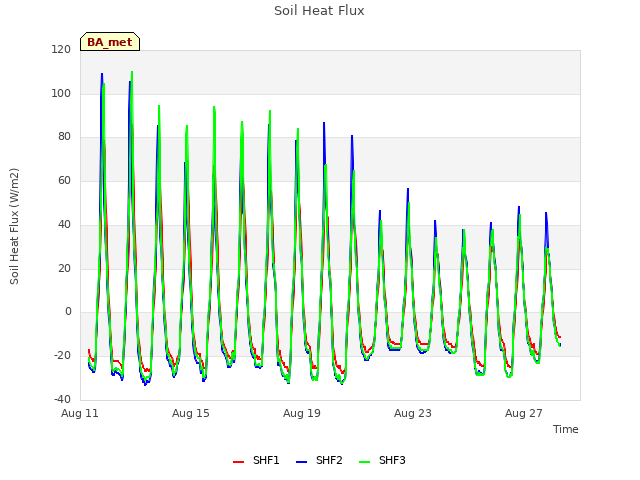Click the 20 y-axis label
The height and width of the screenshot is (480, 640).
coord(64,269)
